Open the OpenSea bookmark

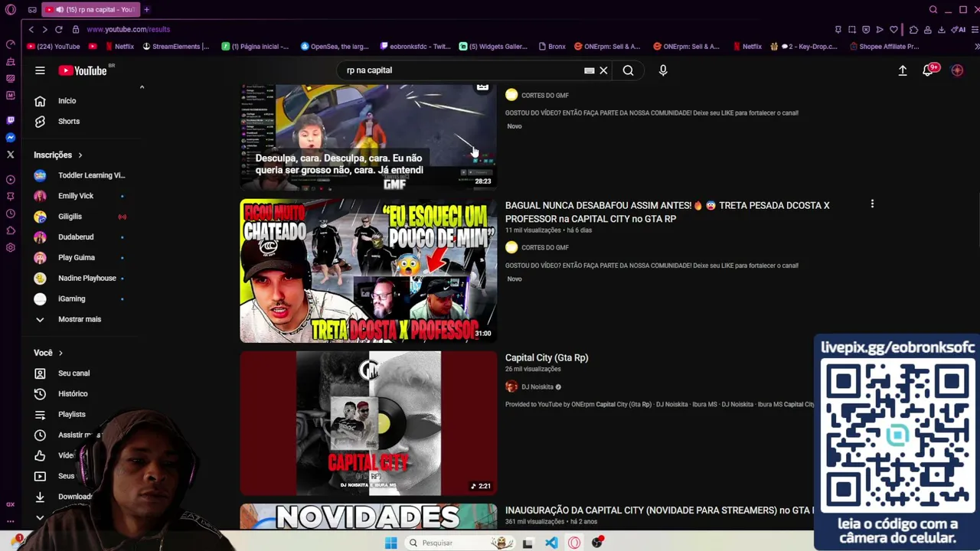coord(335,47)
